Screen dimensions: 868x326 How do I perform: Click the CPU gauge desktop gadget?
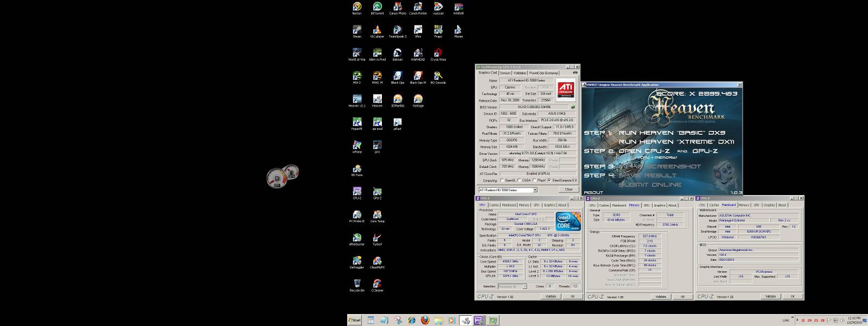pyautogui.click(x=277, y=178)
